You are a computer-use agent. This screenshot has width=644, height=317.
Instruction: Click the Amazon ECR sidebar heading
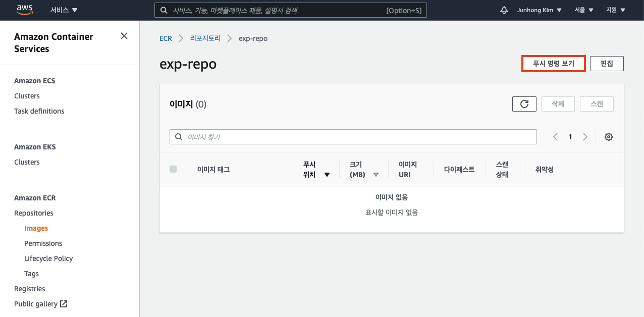35,198
